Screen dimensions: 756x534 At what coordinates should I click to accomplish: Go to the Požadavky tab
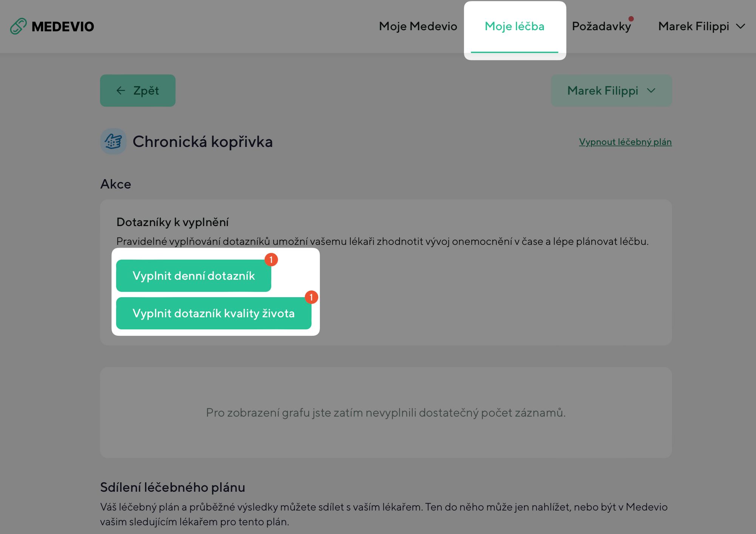click(601, 26)
